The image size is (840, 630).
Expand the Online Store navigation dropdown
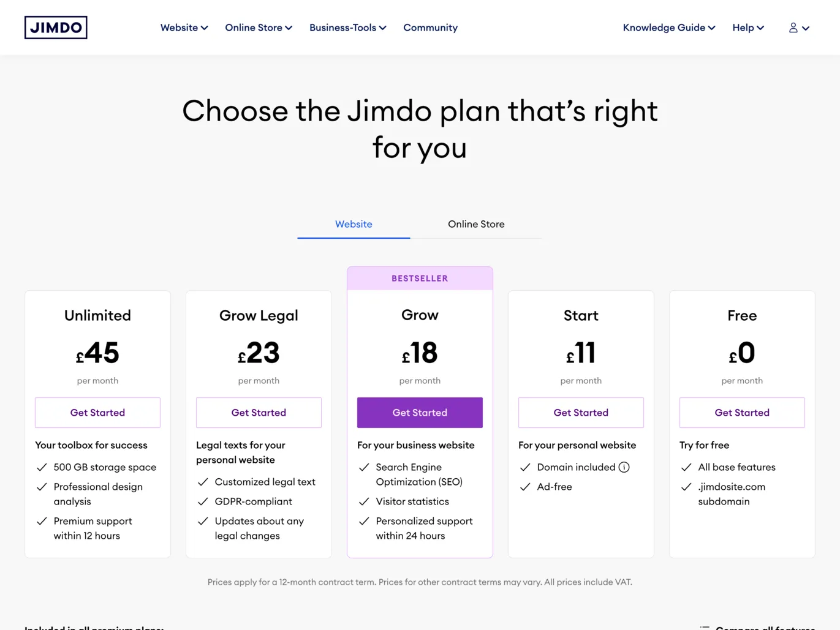tap(258, 28)
